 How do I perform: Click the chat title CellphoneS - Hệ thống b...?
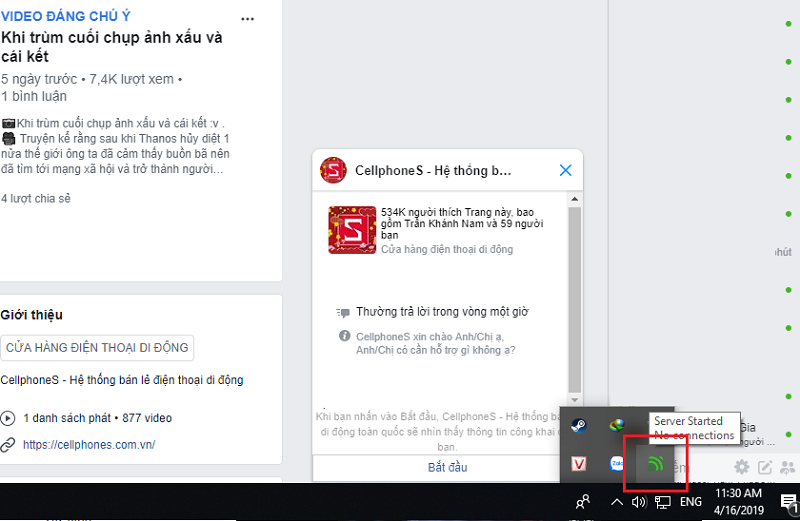433,170
